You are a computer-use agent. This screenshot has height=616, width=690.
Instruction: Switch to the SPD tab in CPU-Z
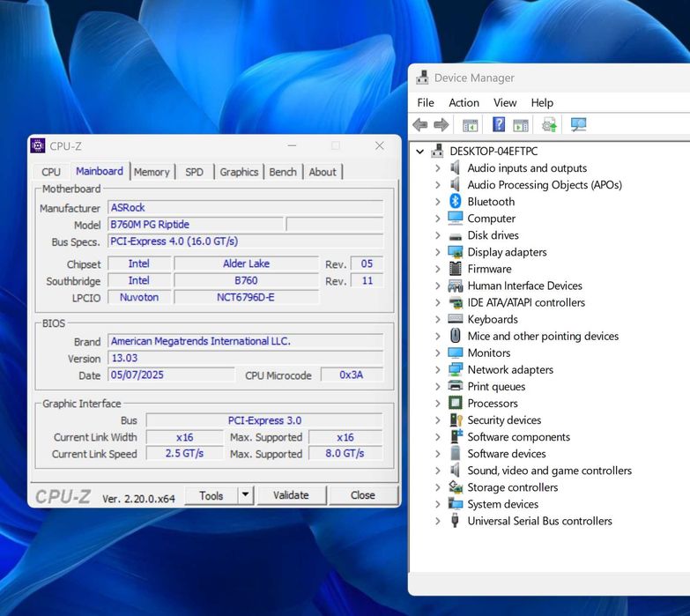coord(194,172)
